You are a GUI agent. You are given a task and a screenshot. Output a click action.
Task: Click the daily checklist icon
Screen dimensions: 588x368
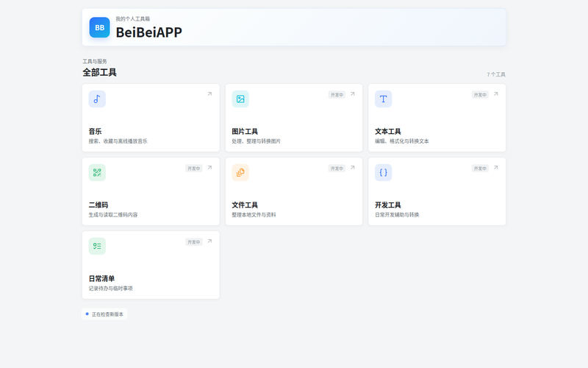pyautogui.click(x=97, y=246)
